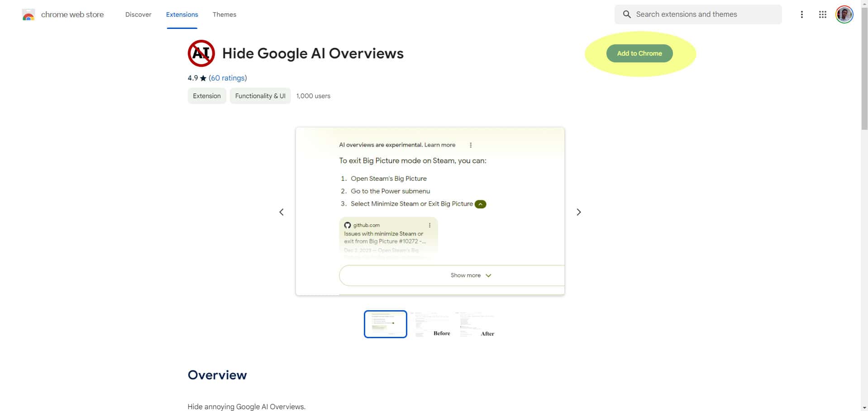Viewport: 868px width, 411px height.
Task: Go to the next screenshot with right arrow
Action: tap(578, 212)
